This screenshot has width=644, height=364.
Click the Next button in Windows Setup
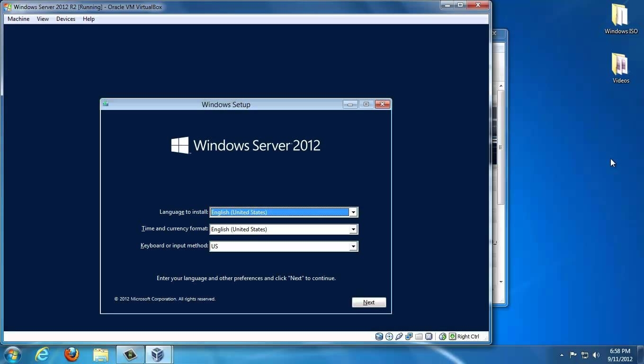[x=369, y=302]
